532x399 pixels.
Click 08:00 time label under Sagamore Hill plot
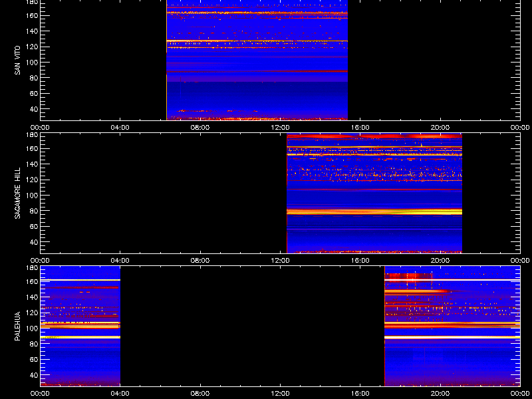click(x=200, y=261)
